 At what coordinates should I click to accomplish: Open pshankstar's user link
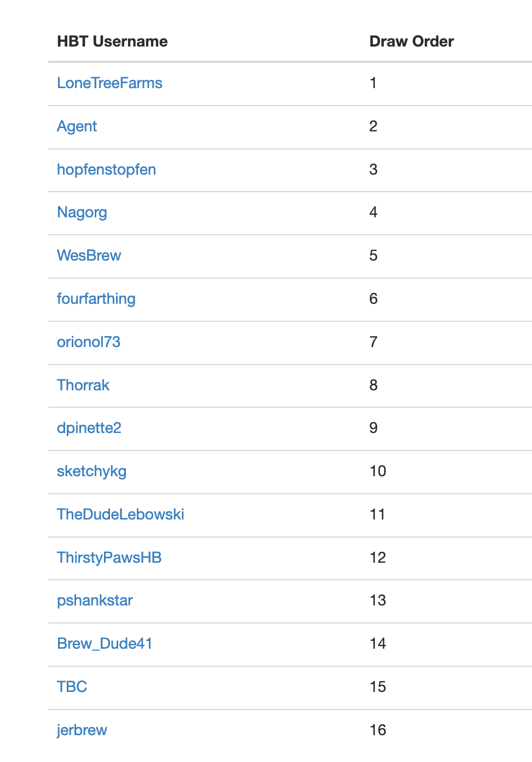coord(95,601)
